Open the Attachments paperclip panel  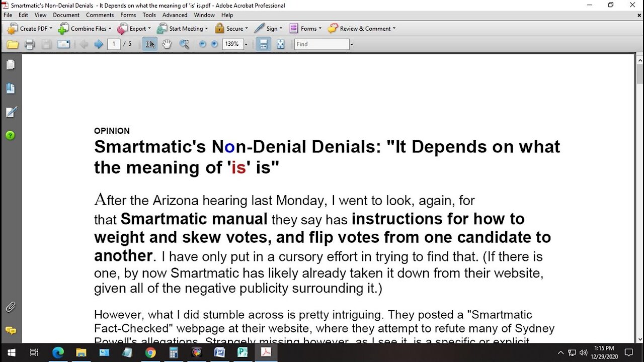click(11, 307)
